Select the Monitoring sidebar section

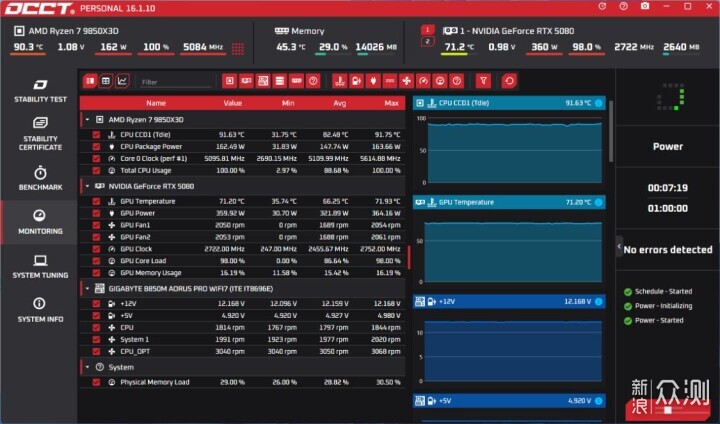(40, 222)
